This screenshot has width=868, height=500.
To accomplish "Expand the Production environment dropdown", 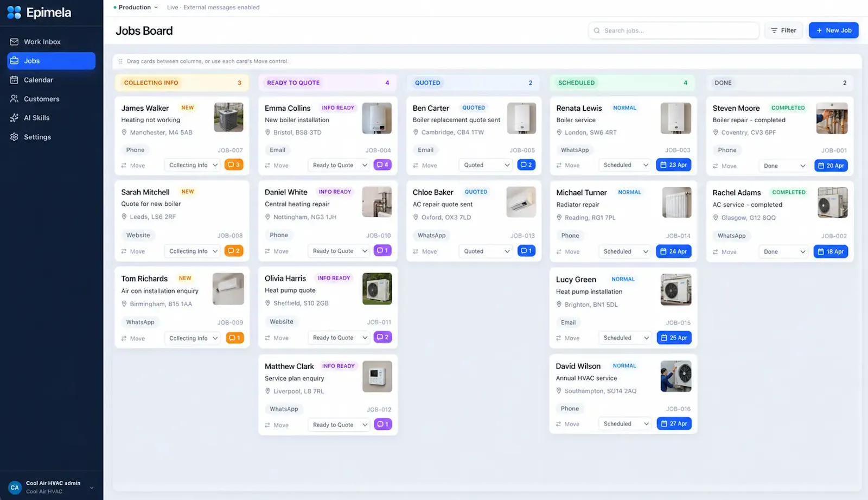I will point(136,7).
